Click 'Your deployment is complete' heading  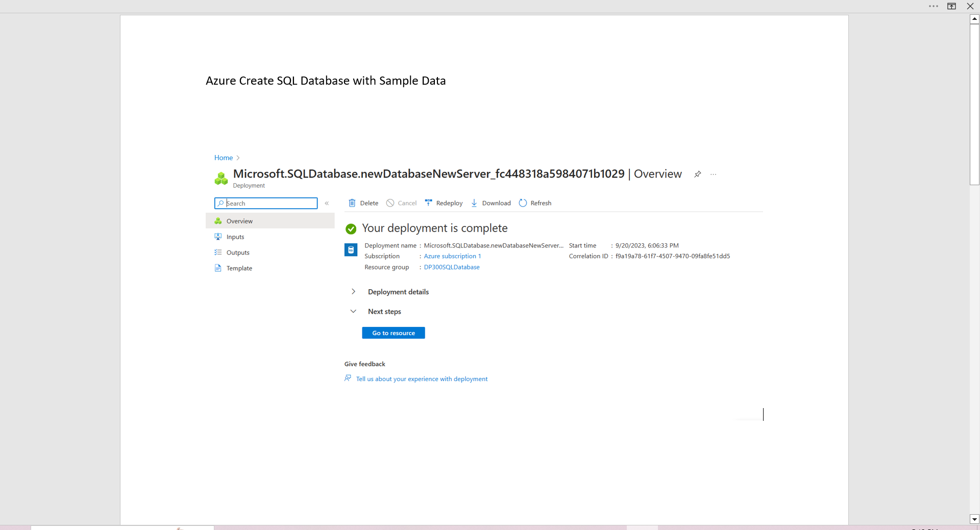tap(435, 228)
